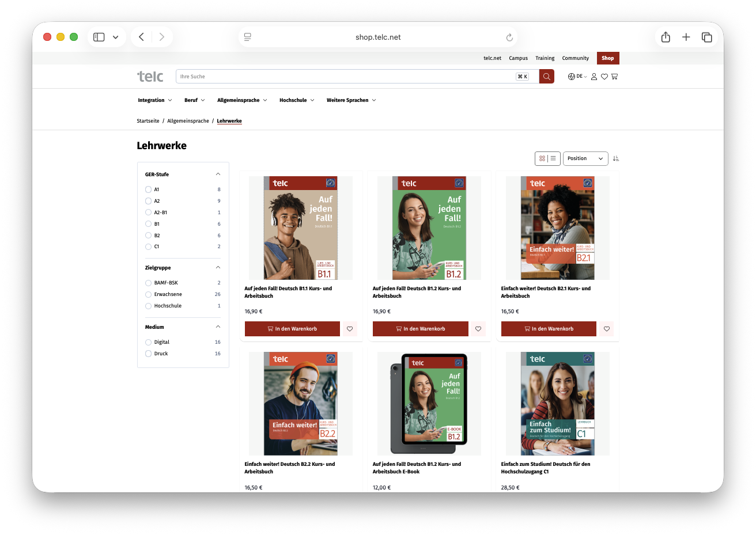Collapse the GER-Stufe filter section
The width and height of the screenshot is (756, 535).
[218, 174]
